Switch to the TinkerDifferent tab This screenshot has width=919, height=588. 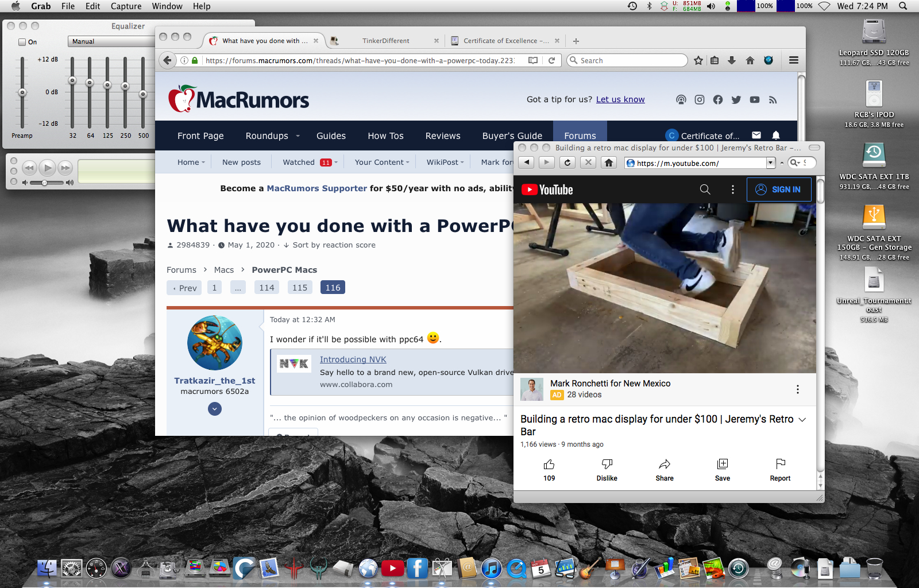(x=385, y=41)
